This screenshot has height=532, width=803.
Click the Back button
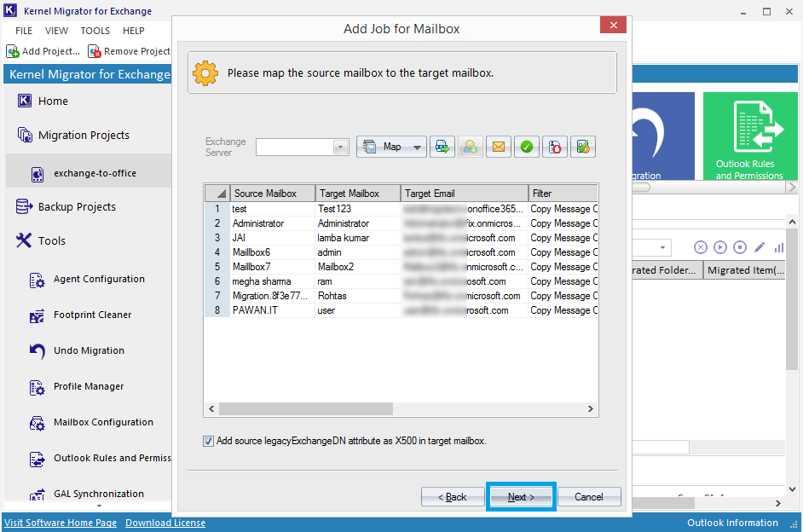(453, 497)
